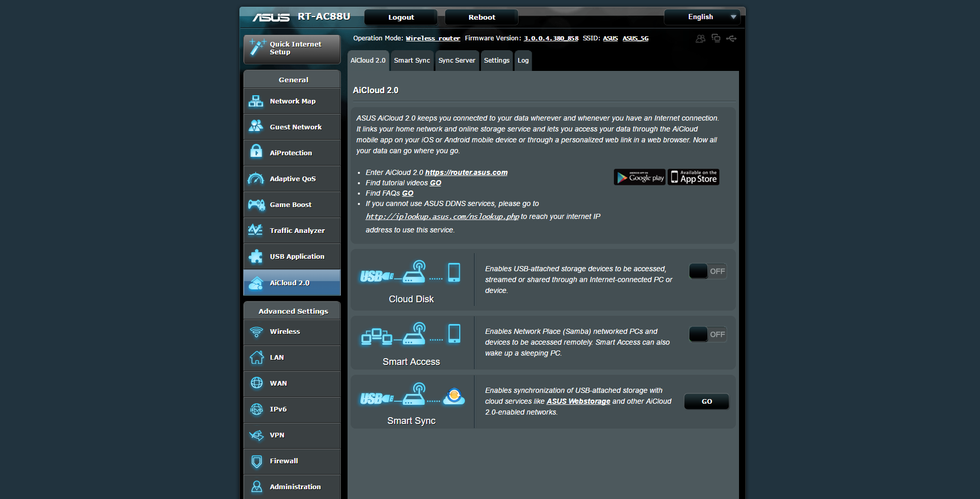Image resolution: width=980 pixels, height=499 pixels.
Task: Click the Cloud Disk label text
Action: coord(411,299)
